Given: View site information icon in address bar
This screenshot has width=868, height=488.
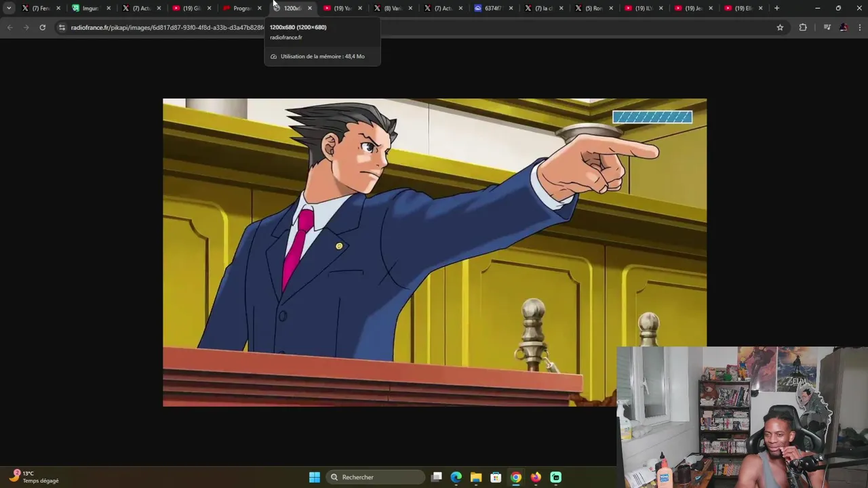Looking at the screenshot, I should pyautogui.click(x=62, y=27).
